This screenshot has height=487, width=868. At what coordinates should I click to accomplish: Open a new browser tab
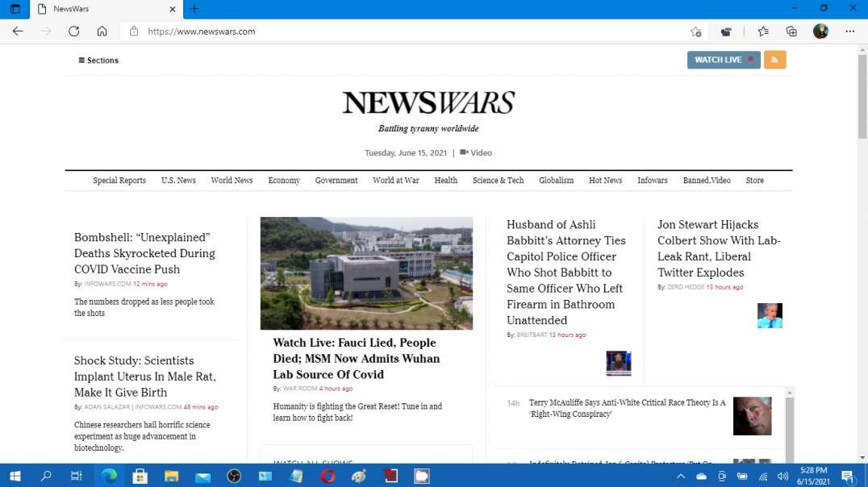tap(194, 9)
